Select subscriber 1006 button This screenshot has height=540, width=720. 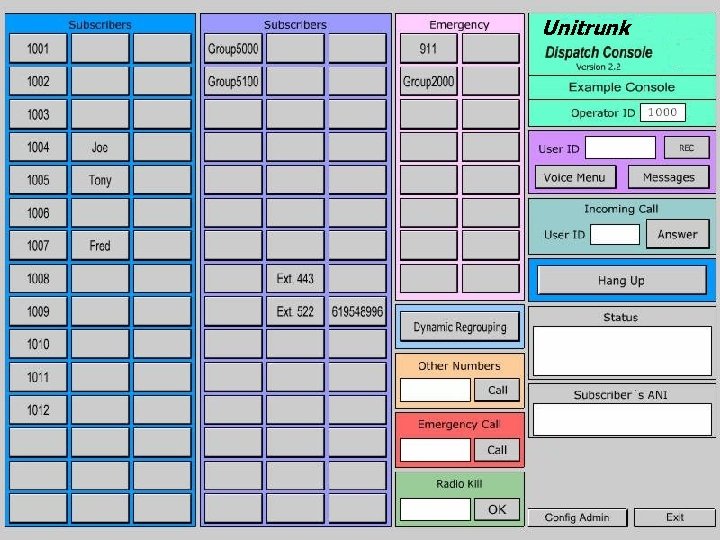pos(38,213)
